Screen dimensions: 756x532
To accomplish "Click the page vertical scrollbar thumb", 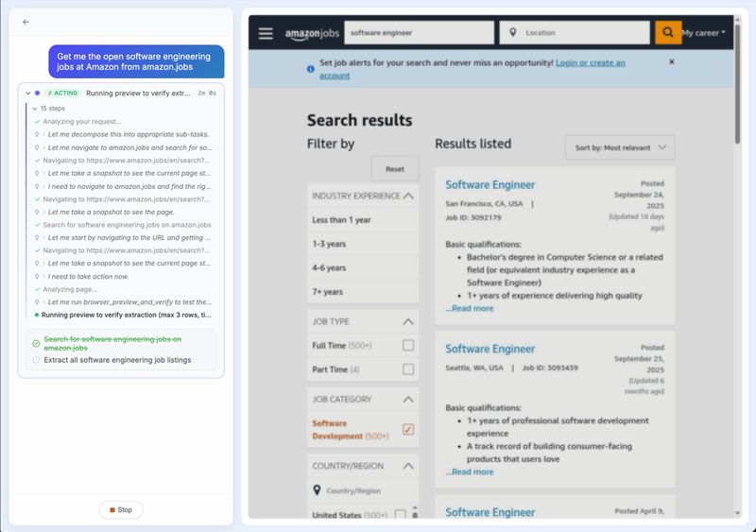I will click(737, 83).
